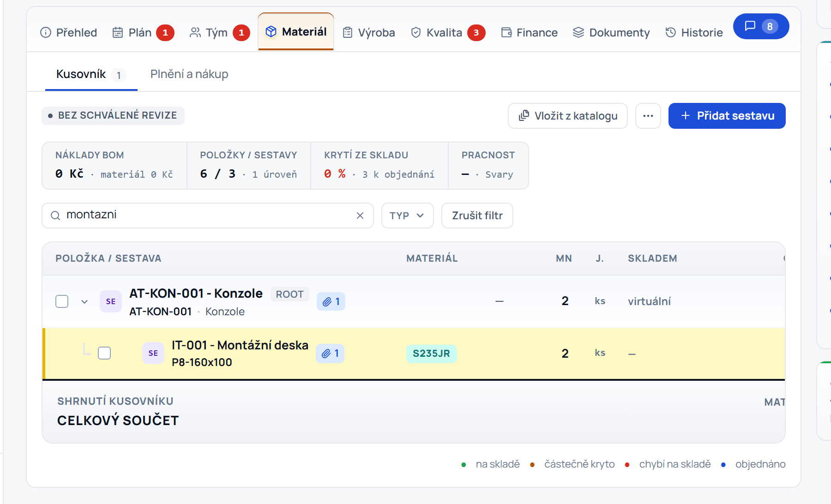Tick the checkbox for AT-KON-001 Konzole row
831x504 pixels.
(62, 301)
